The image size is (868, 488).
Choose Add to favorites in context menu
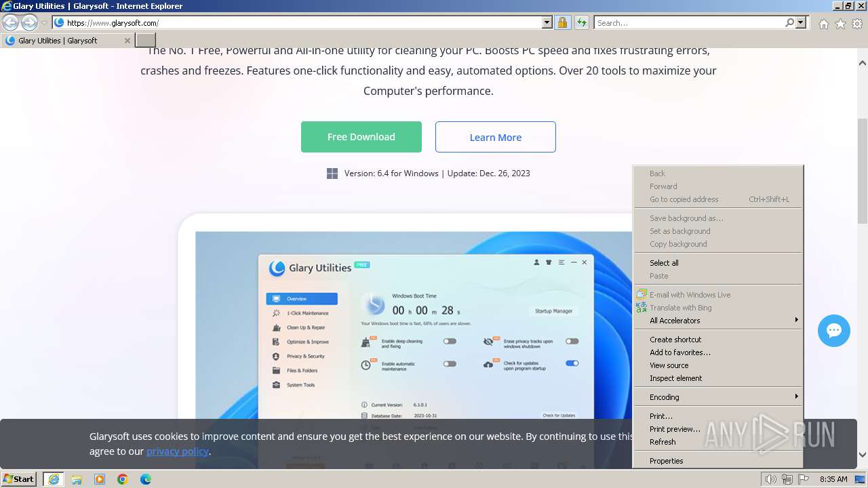[717, 352]
